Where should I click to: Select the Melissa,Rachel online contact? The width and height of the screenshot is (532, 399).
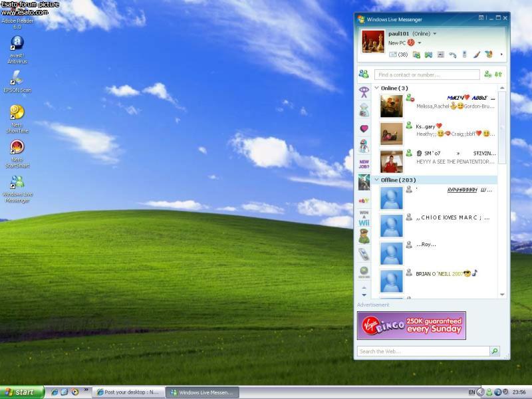pyautogui.click(x=438, y=106)
